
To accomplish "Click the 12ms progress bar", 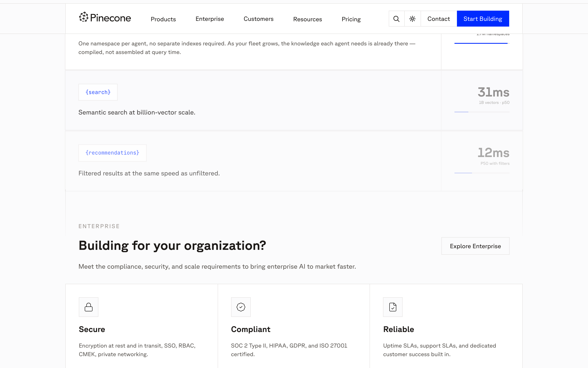I will point(482,173).
